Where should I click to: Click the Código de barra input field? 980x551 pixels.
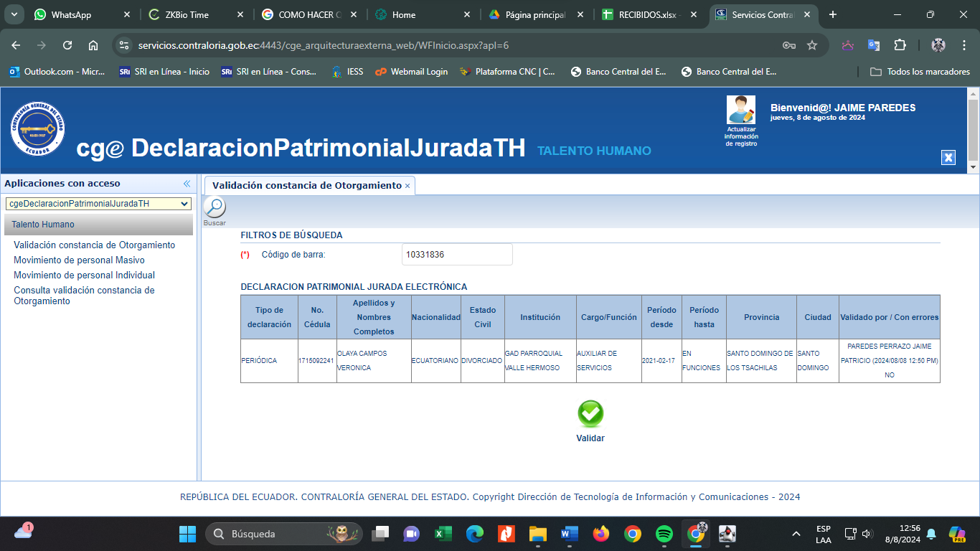(x=457, y=255)
